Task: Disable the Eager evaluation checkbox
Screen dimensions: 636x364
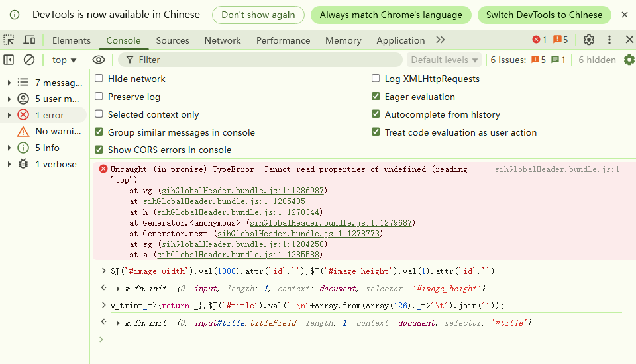Action: pos(376,97)
